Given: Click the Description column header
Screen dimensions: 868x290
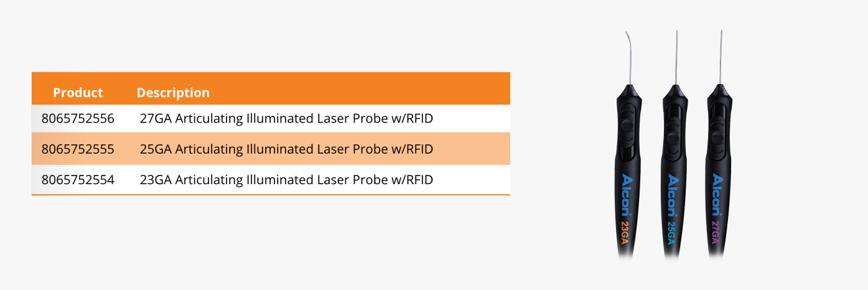Looking at the screenshot, I should coord(173,93).
